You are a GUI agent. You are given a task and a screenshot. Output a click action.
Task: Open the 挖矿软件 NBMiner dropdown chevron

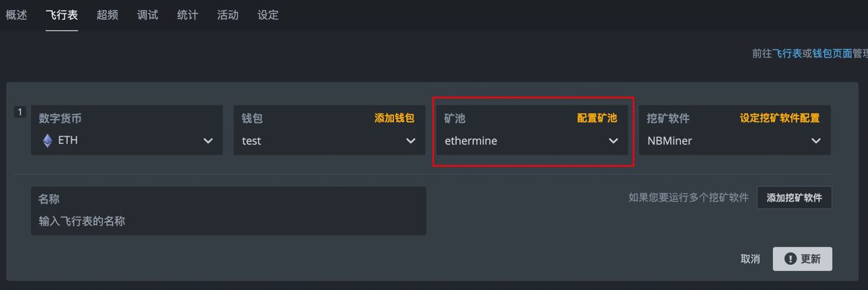[816, 141]
